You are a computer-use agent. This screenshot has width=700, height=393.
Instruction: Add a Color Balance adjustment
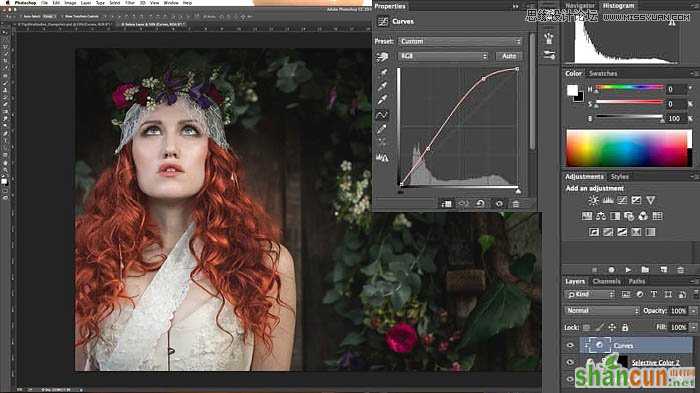coord(601,216)
